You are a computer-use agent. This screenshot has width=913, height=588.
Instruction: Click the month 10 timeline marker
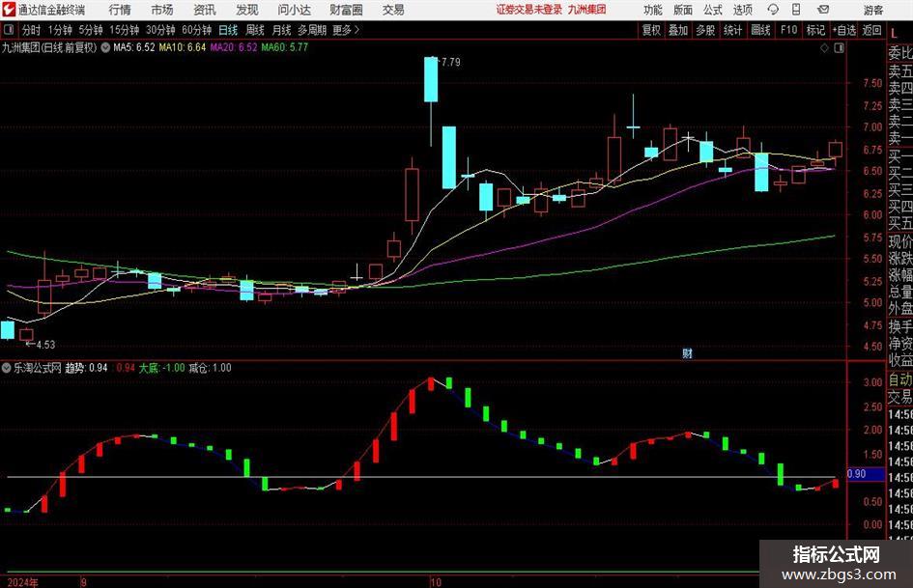(x=436, y=582)
